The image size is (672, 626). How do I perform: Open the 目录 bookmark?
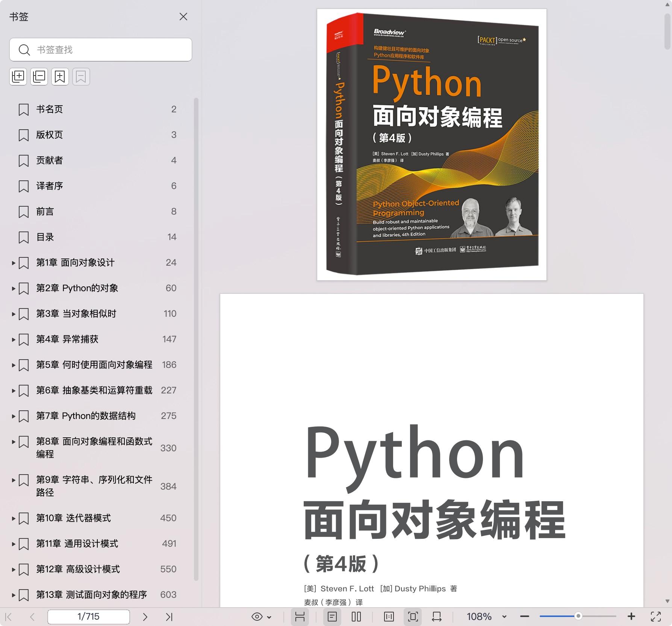coord(45,237)
